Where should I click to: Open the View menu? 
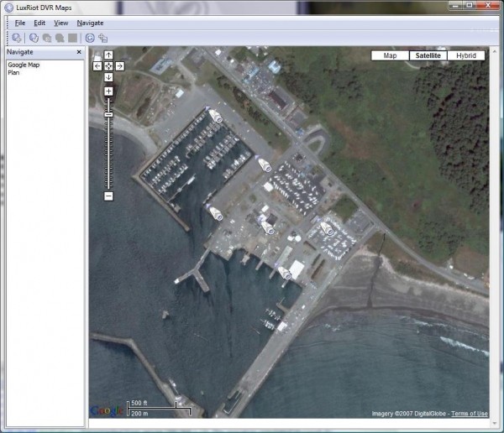61,23
